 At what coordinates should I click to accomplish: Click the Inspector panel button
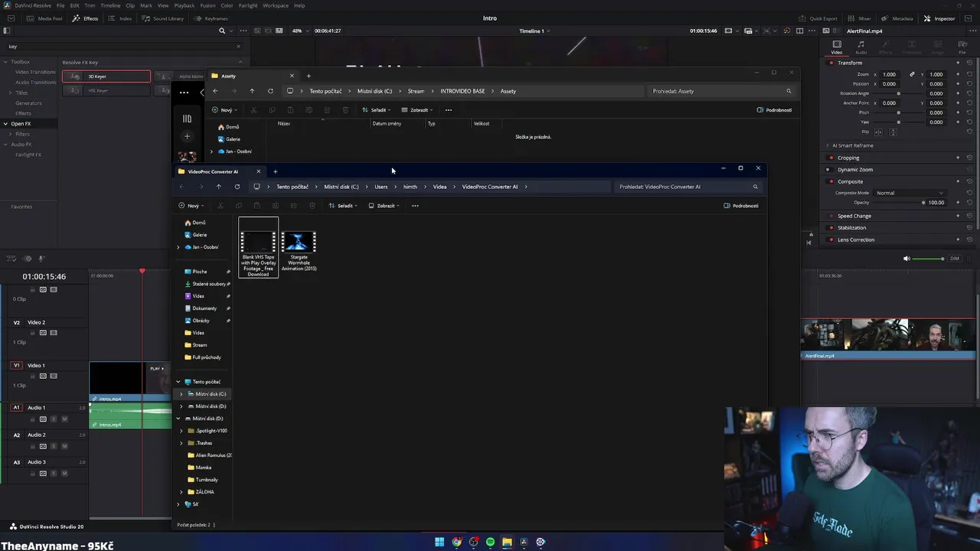pos(939,18)
